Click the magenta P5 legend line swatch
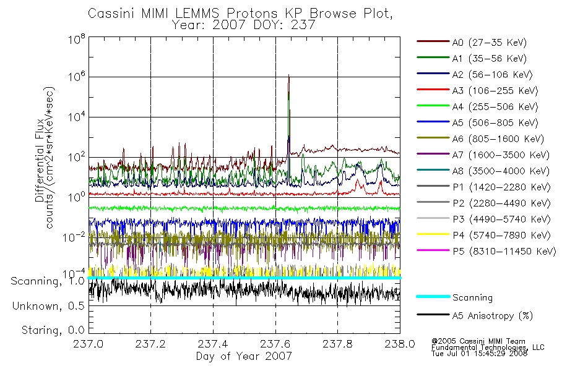The image size is (588, 371). click(433, 250)
